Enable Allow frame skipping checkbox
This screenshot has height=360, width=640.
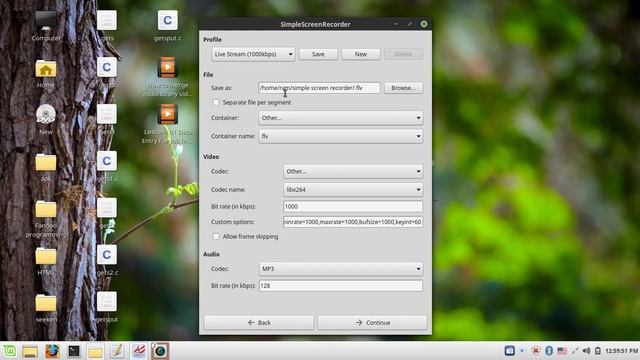click(216, 236)
